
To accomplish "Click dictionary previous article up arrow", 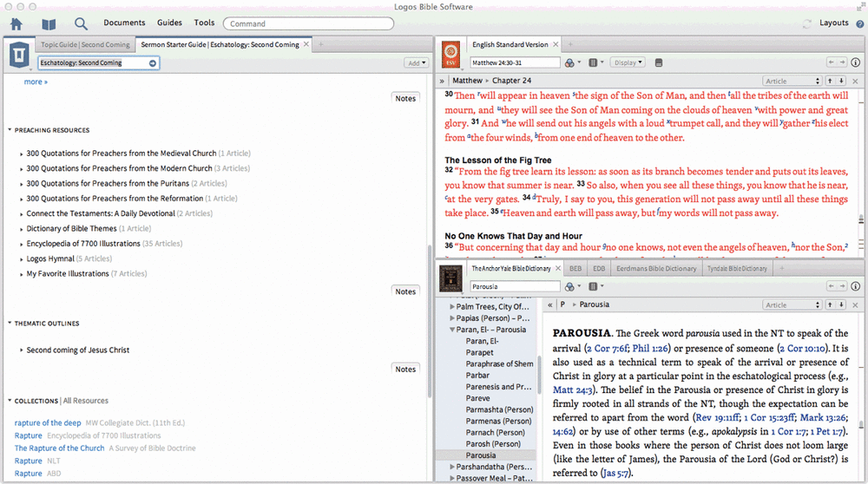I will pos(830,304).
